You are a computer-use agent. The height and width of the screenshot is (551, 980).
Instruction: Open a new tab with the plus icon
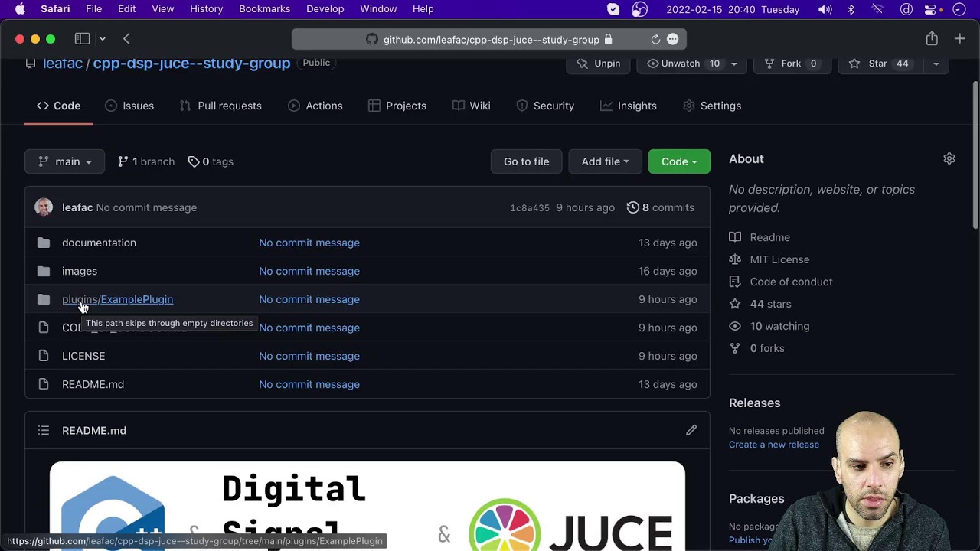[x=959, y=39]
